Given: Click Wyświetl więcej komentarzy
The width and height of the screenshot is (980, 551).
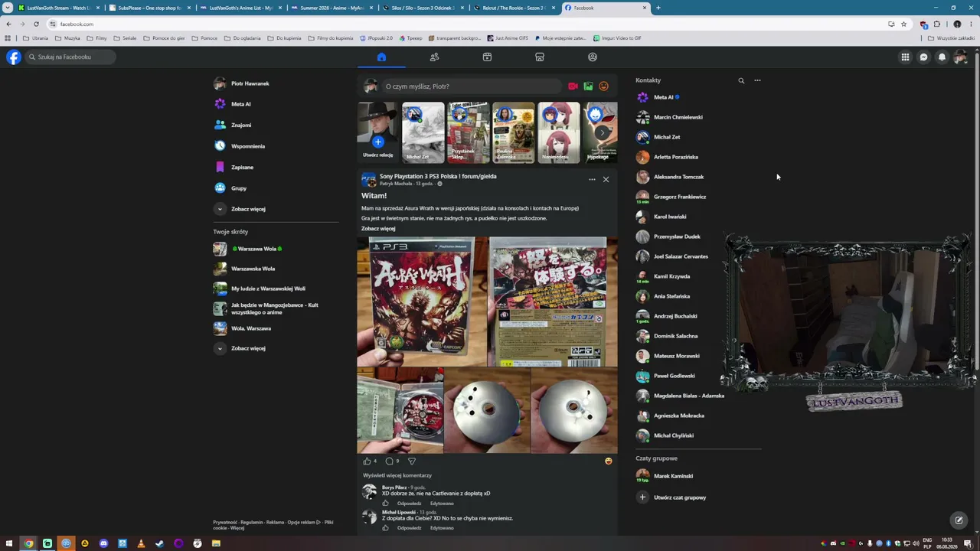Looking at the screenshot, I should coord(397,475).
